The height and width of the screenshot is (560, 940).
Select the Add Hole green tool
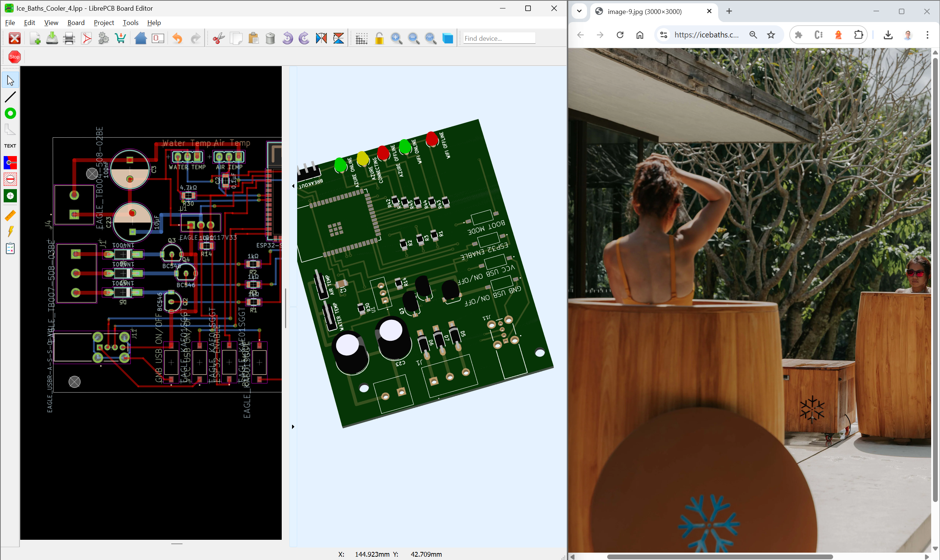coord(10,195)
